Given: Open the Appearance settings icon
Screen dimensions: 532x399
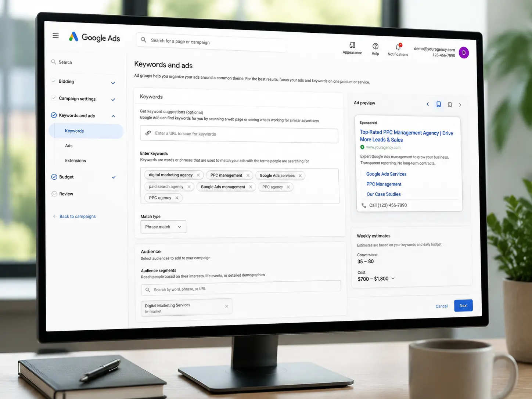Looking at the screenshot, I should [352, 45].
